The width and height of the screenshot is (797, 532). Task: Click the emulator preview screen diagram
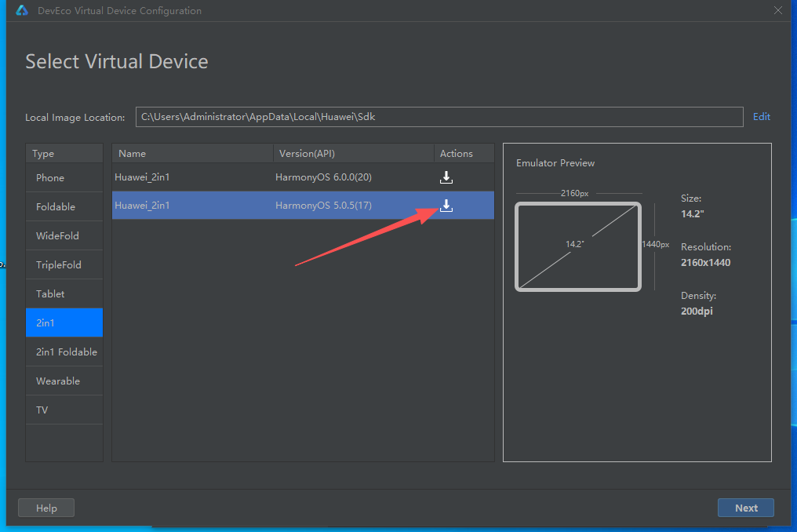click(x=578, y=246)
